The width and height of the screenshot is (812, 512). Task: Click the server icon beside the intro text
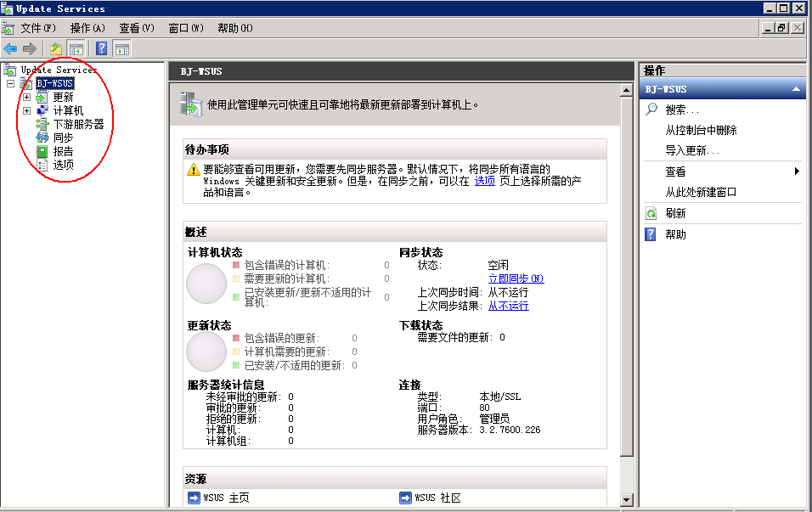click(190, 104)
